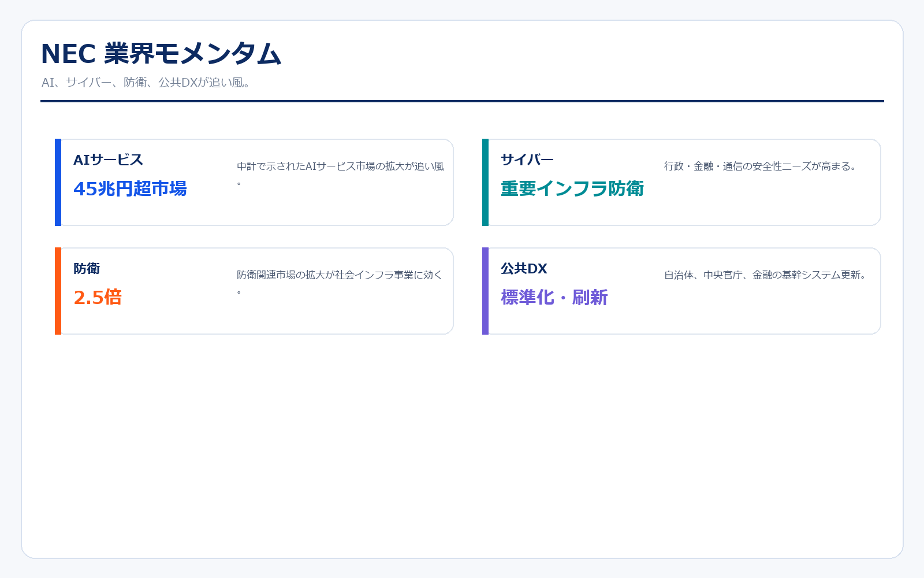Select the 標準化・刷新 headline
Image resolution: width=924 pixels, height=578 pixels.
tap(554, 297)
